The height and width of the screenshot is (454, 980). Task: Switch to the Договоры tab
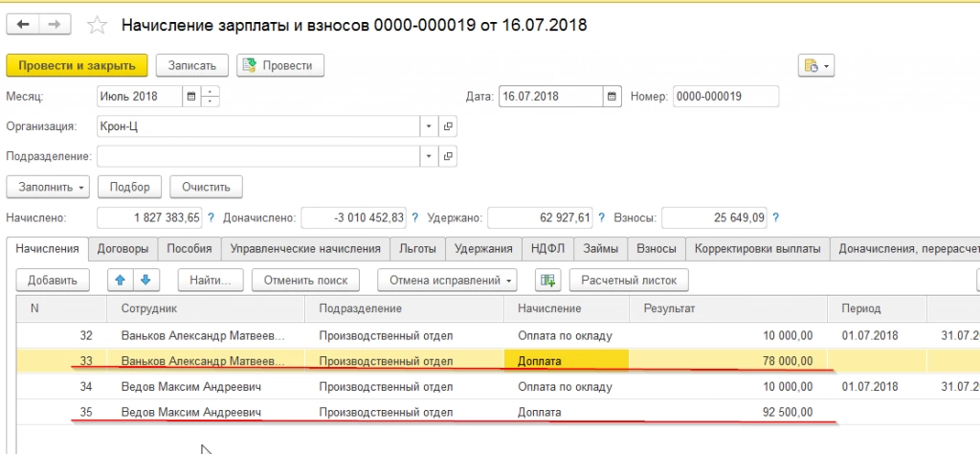tap(122, 248)
